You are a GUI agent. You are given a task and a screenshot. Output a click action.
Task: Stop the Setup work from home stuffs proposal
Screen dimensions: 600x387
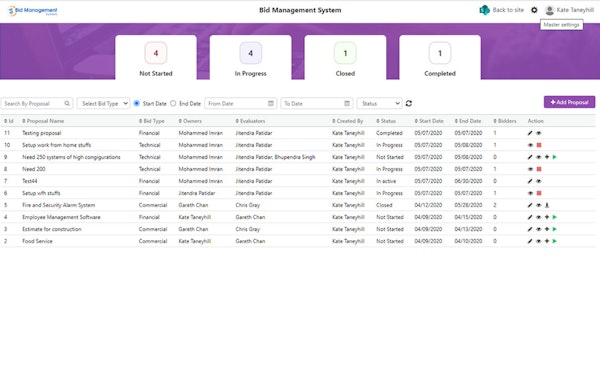point(539,145)
